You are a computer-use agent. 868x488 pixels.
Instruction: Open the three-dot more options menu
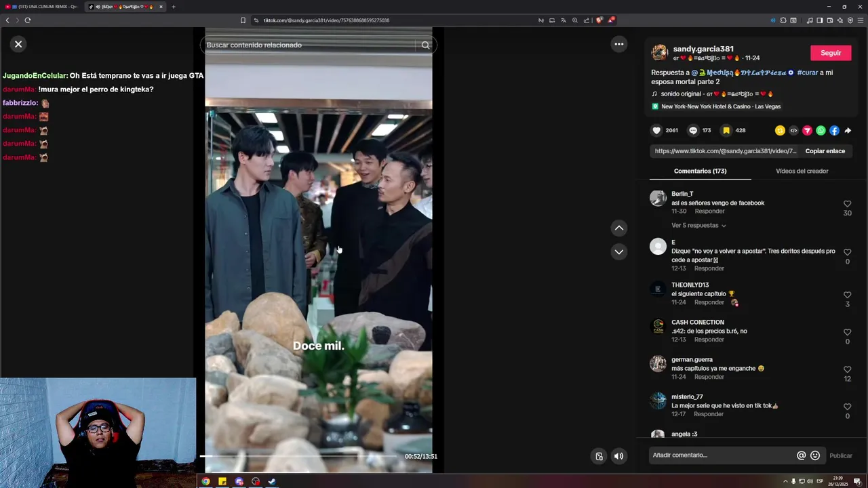[x=618, y=44]
